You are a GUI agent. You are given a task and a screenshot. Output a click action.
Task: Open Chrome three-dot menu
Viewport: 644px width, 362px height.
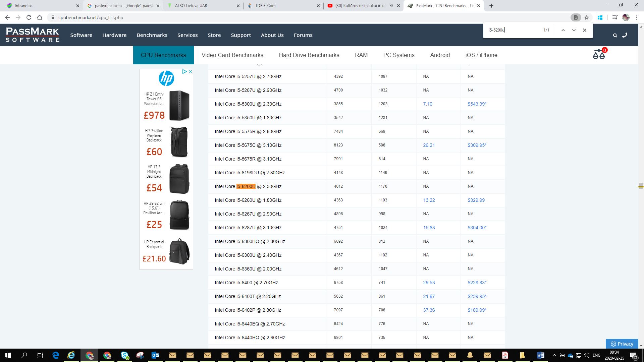point(637,17)
